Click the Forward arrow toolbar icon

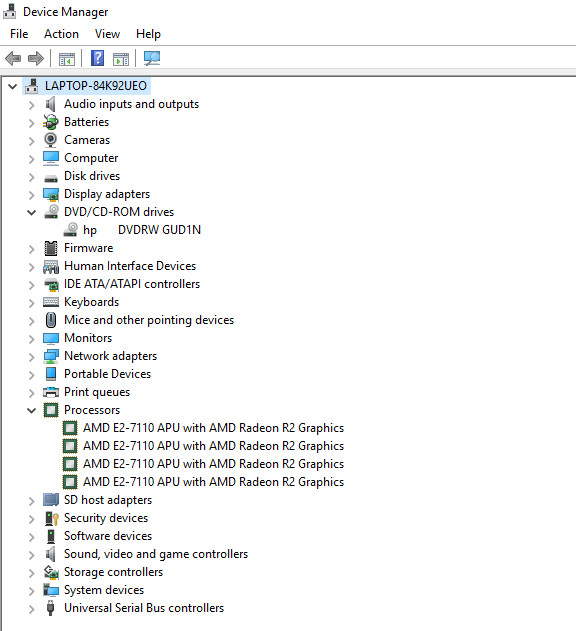(36, 58)
